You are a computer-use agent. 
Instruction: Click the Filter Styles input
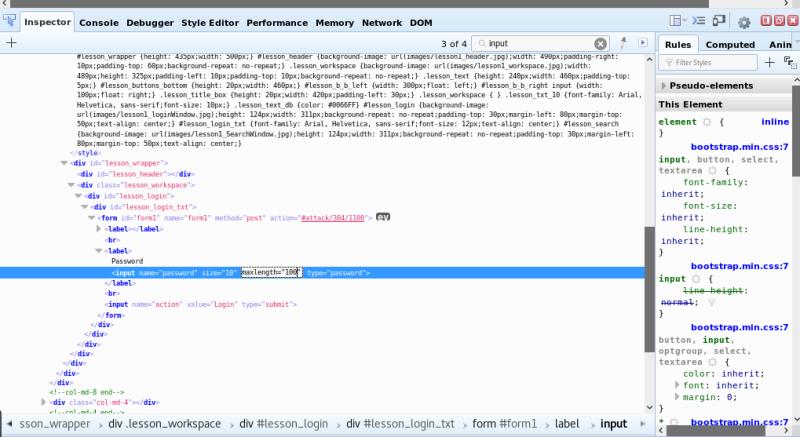(x=709, y=63)
